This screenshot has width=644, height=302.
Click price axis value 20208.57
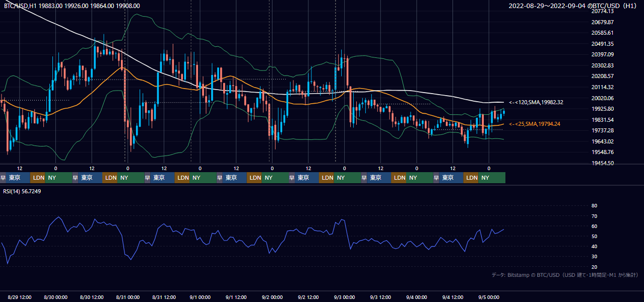click(x=602, y=76)
